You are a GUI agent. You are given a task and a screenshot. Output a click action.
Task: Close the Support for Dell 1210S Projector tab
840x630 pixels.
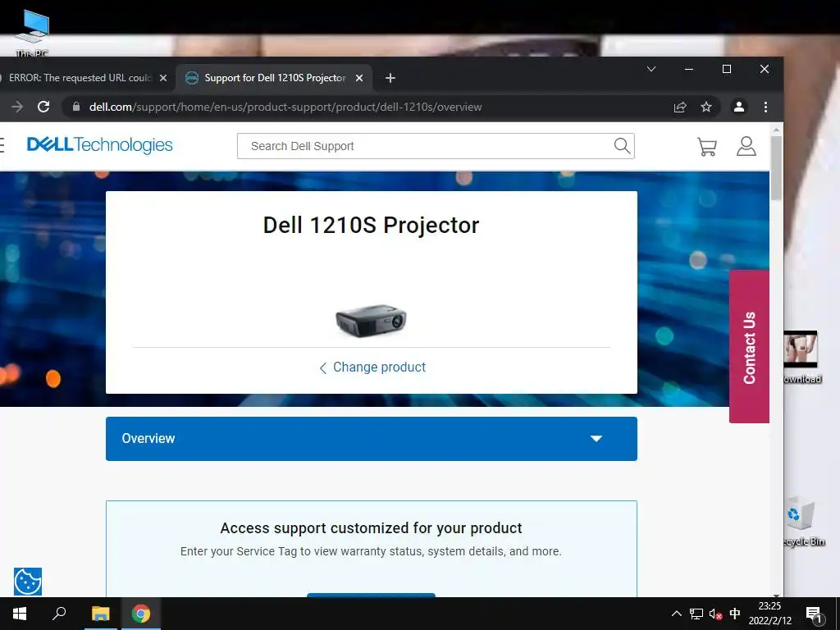point(359,78)
